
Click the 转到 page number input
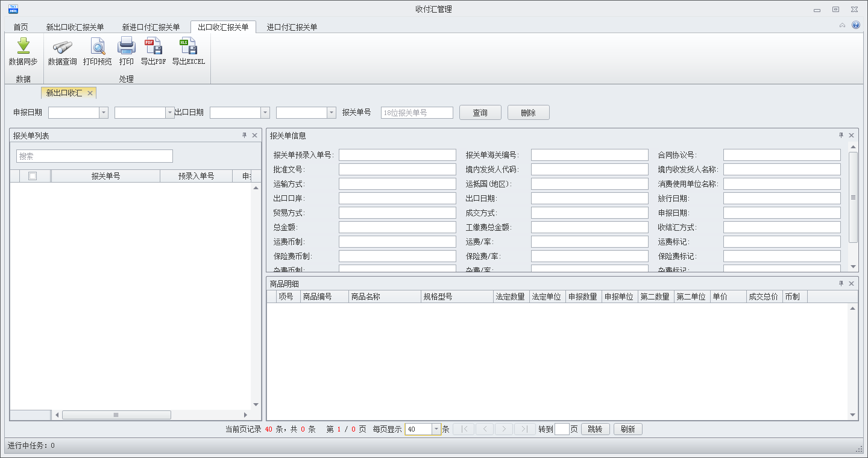562,429
